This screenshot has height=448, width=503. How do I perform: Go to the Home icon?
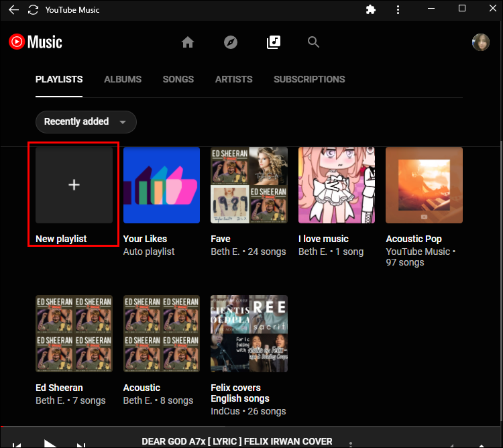coord(188,42)
